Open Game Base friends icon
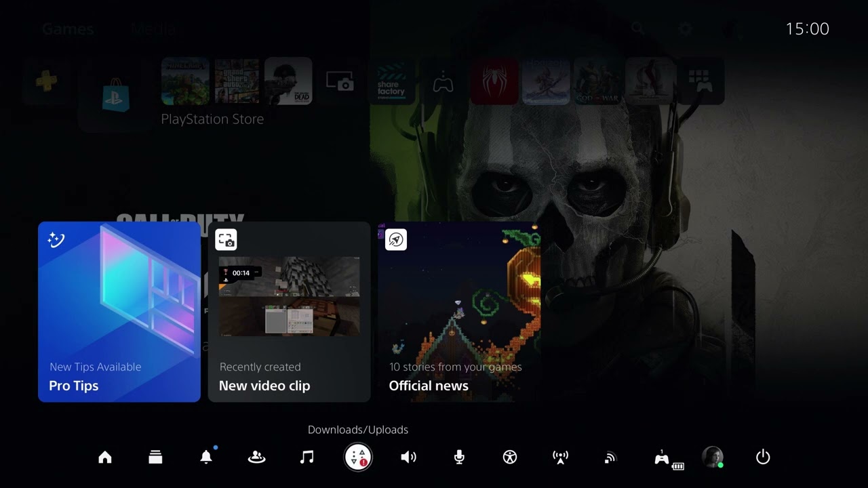868x488 pixels. 256,457
